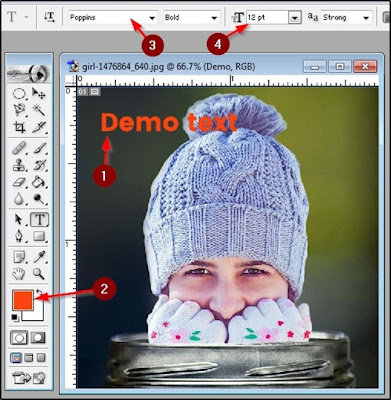Select the Paint Bucket tool
The width and height of the screenshot is (391, 400).
(39, 182)
